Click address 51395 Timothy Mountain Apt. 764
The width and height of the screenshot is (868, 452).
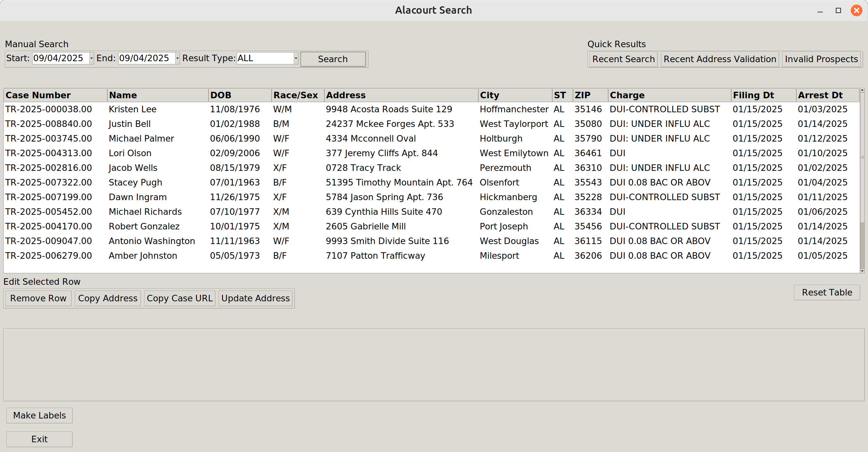click(399, 183)
